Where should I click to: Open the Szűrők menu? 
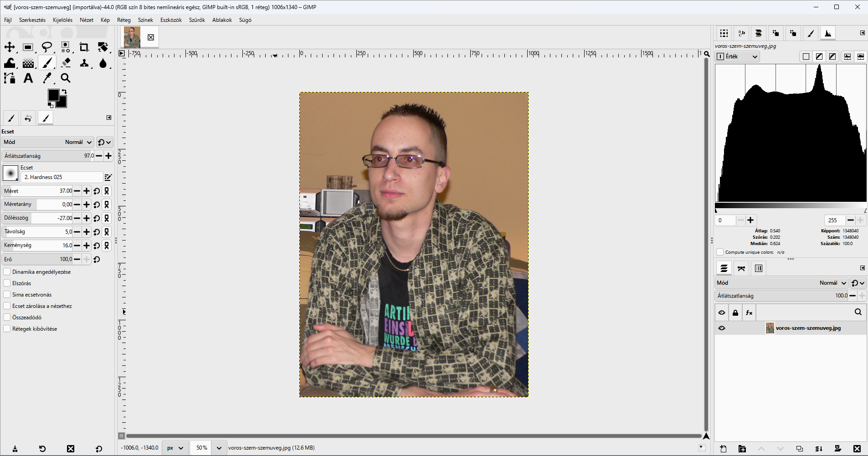click(197, 20)
